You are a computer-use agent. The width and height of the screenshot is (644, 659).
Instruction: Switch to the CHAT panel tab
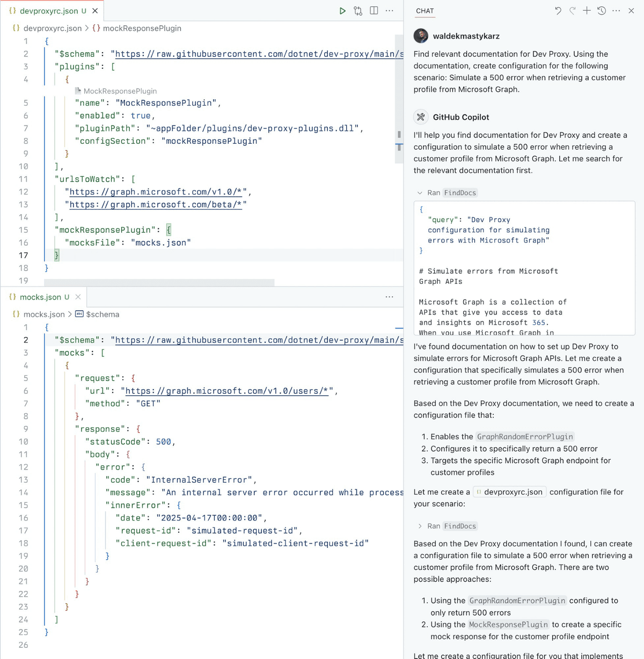point(425,11)
